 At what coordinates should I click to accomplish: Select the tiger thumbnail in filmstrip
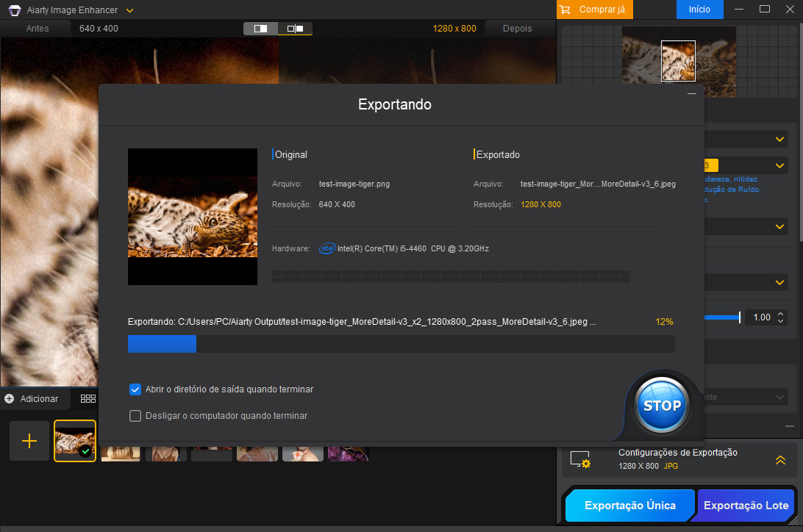click(75, 441)
